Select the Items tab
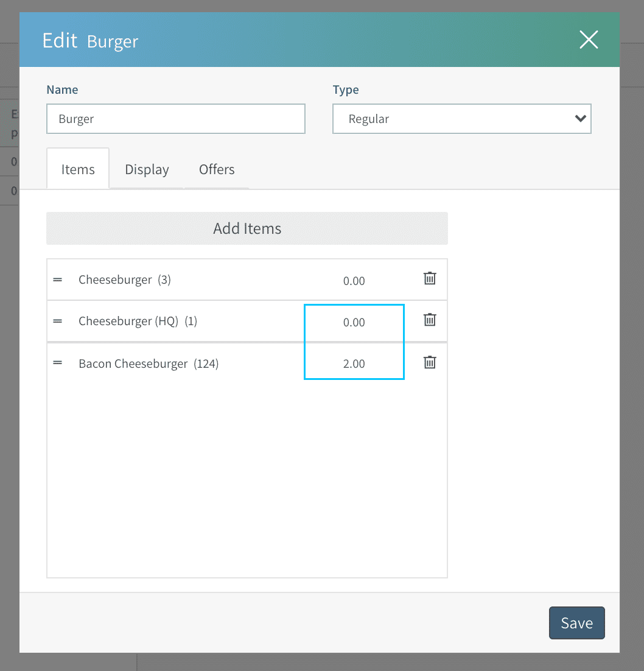 point(78,169)
